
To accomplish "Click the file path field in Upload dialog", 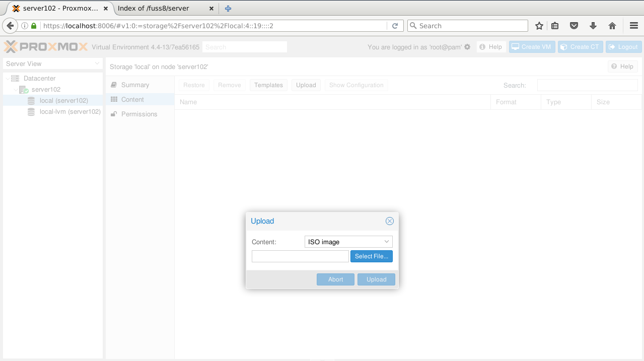I will click(x=300, y=256).
